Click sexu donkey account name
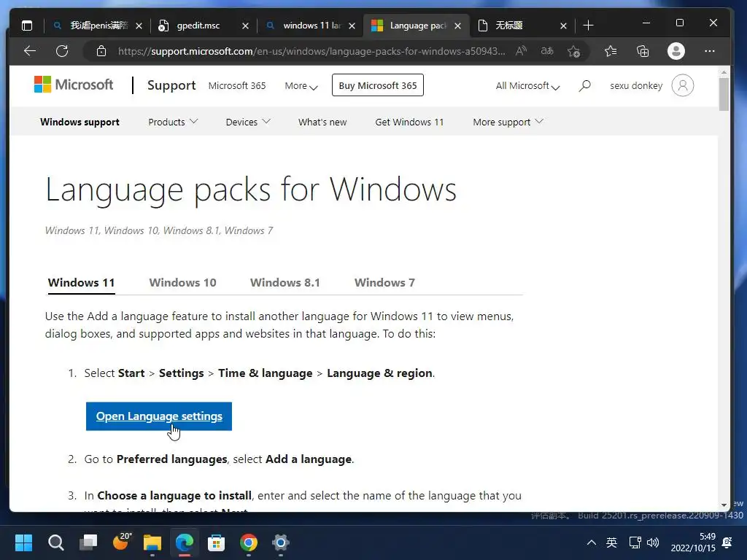The image size is (747, 560). click(636, 86)
